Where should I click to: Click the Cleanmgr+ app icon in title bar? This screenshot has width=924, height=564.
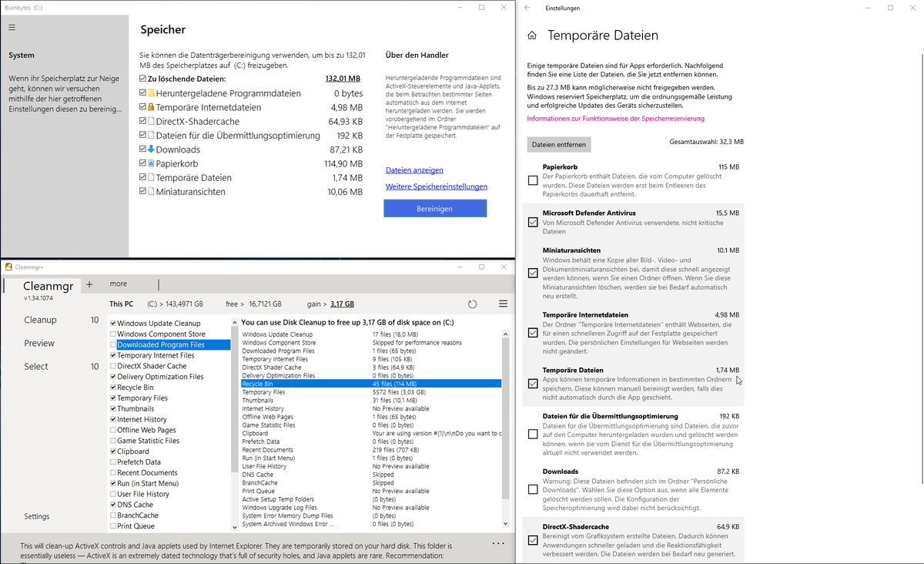8,267
